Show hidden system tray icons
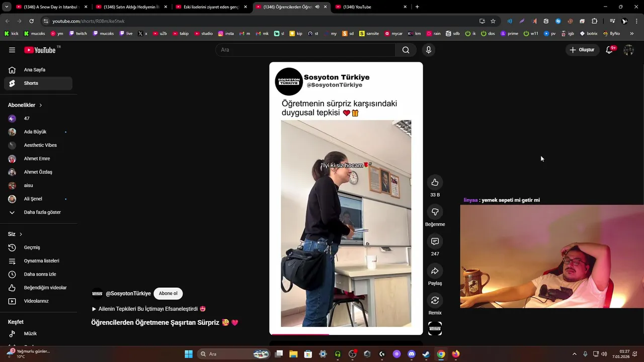Image resolution: width=644 pixels, height=362 pixels. (x=575, y=354)
